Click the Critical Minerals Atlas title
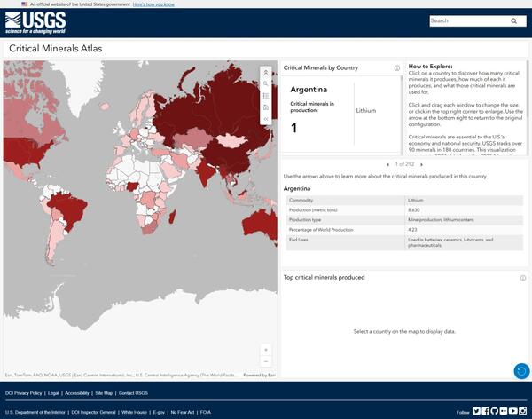The image size is (532, 419). click(x=55, y=49)
